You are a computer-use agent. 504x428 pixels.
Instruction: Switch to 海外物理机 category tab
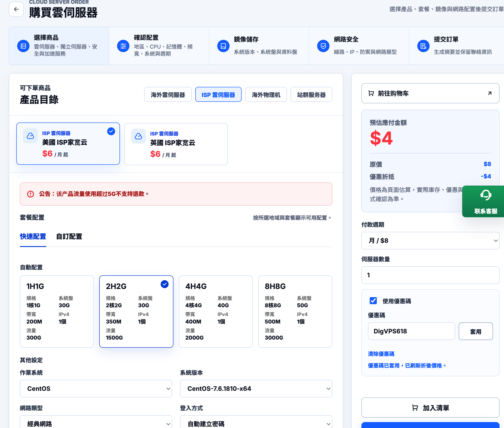coord(266,95)
